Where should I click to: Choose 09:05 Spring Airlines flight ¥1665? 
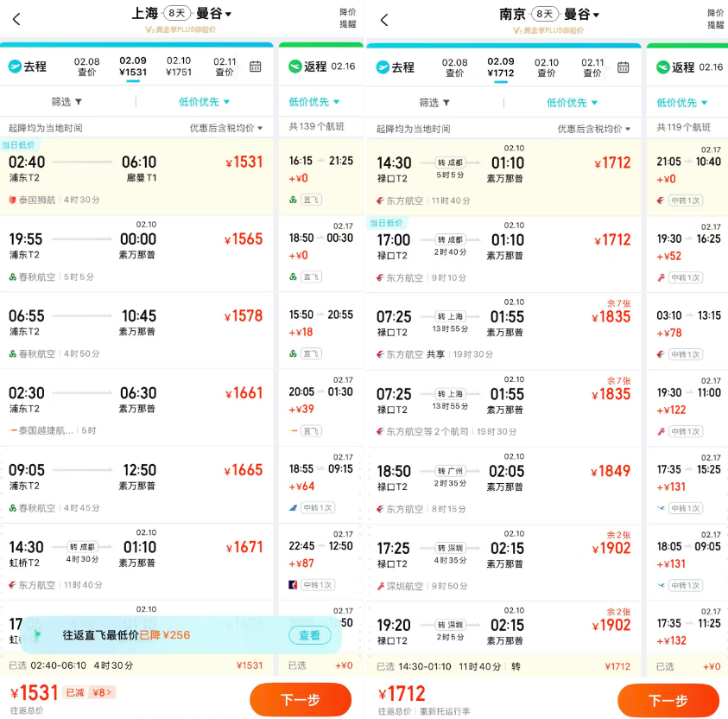click(136, 485)
